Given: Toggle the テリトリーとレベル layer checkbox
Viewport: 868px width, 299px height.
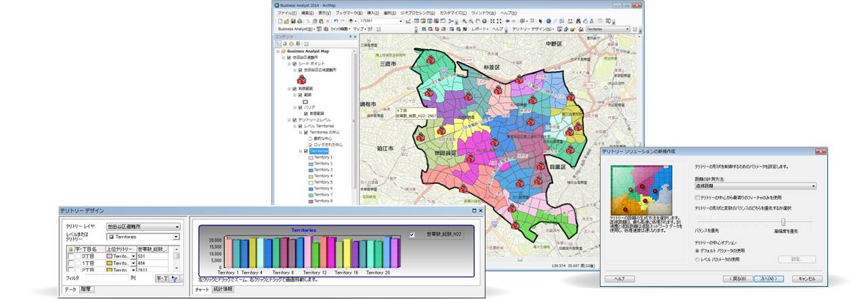Looking at the screenshot, I should point(295,120).
